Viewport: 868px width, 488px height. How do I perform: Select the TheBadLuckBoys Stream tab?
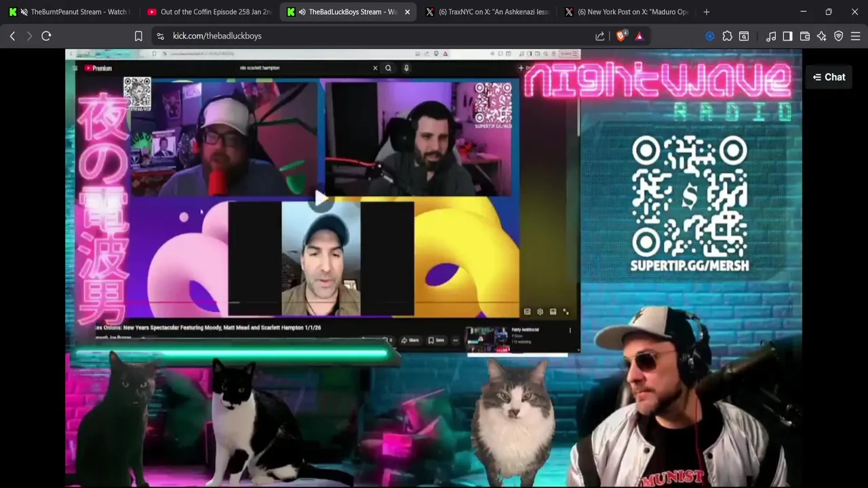click(349, 12)
